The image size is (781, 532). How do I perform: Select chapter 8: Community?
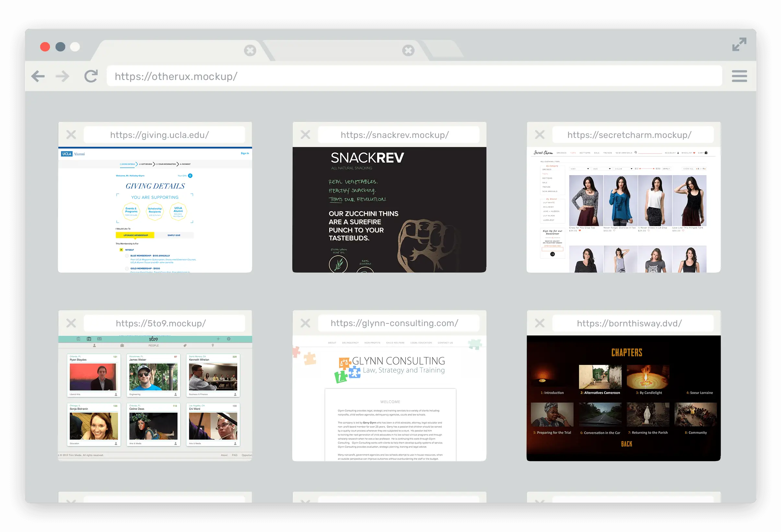(x=696, y=418)
